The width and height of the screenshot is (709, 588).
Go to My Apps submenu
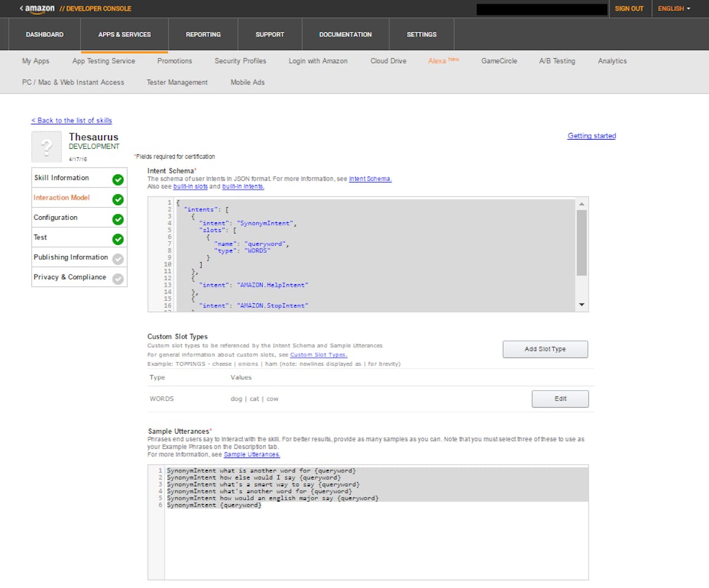(x=36, y=61)
